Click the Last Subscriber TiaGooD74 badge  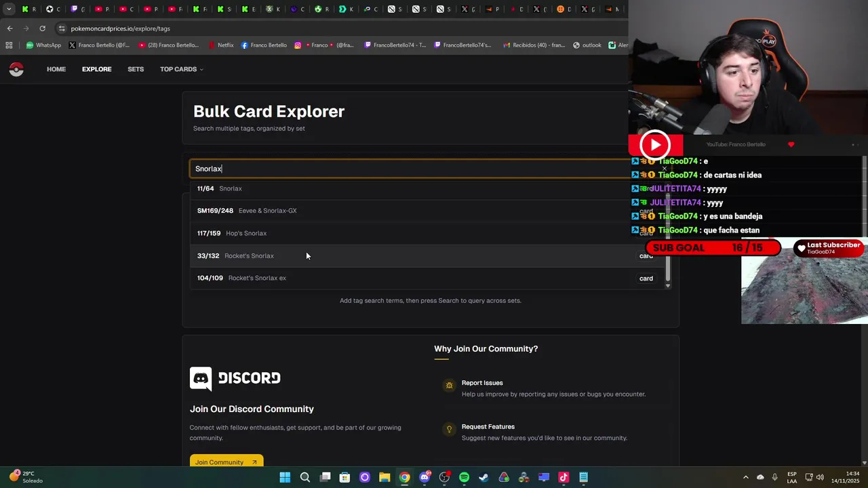(829, 248)
